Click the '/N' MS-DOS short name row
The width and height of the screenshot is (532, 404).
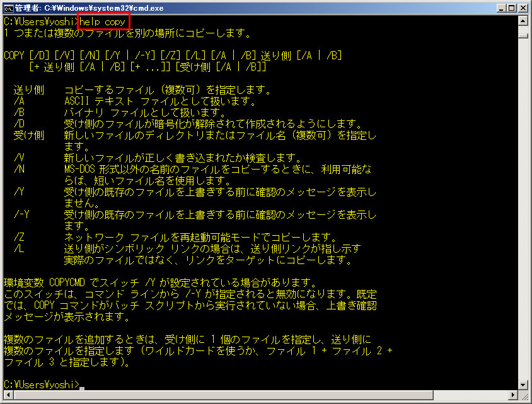(x=193, y=175)
